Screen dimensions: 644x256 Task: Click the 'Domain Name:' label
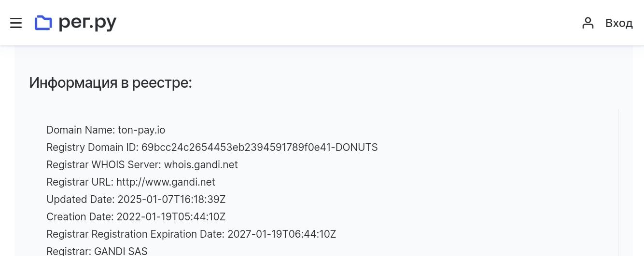[x=81, y=130]
